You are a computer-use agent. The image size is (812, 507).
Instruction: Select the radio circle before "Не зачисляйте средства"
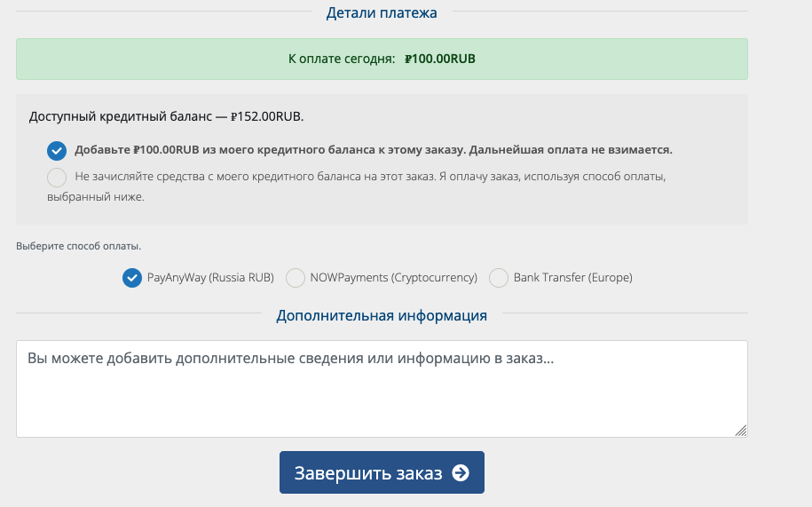[x=57, y=177]
